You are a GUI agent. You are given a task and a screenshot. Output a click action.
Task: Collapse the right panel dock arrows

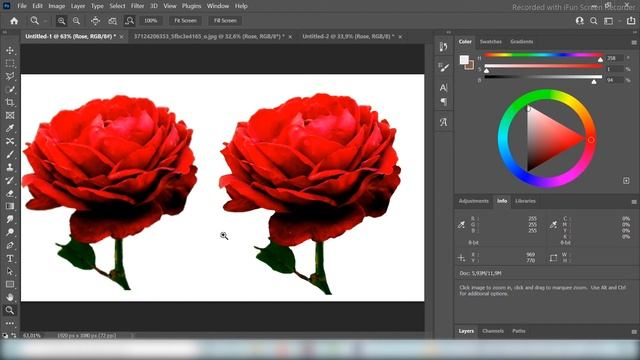point(634,32)
